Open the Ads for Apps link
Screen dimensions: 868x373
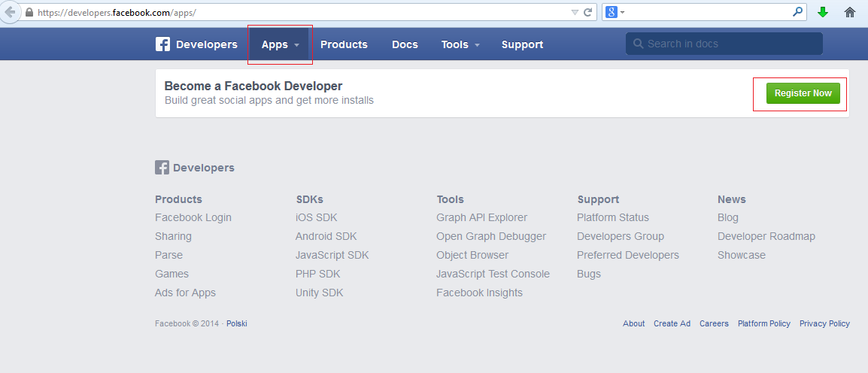[186, 293]
